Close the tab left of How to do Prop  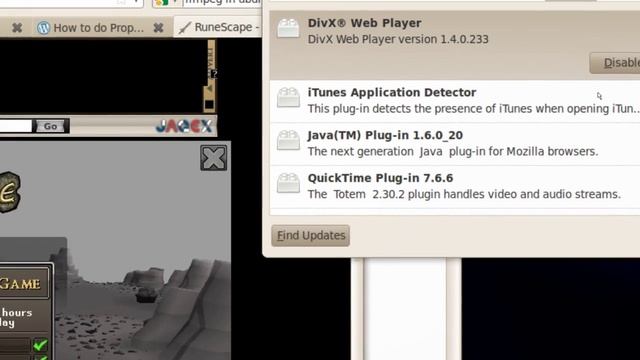coord(17,28)
